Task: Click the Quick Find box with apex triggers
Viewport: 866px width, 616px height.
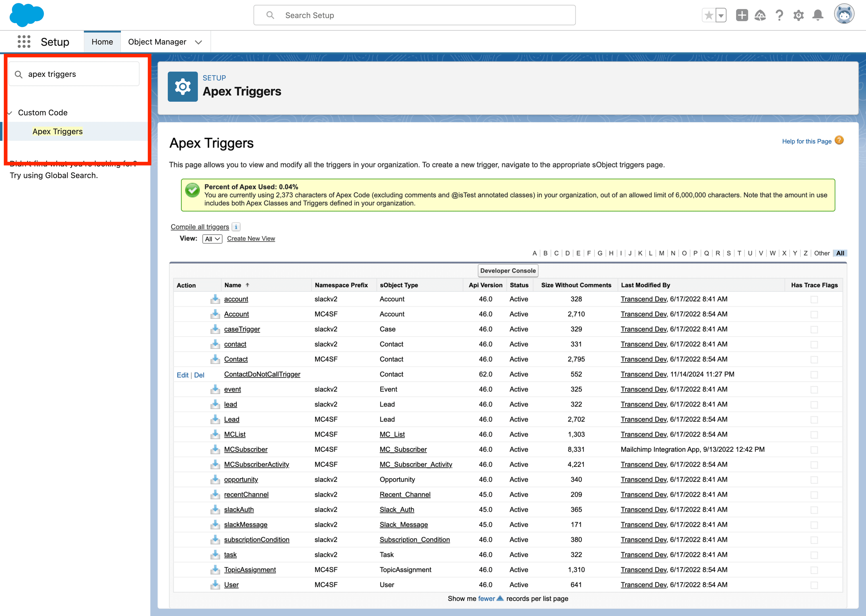Action: click(74, 74)
